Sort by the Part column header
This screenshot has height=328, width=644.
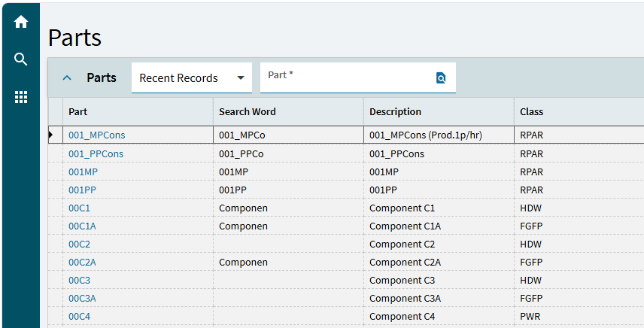coord(138,111)
